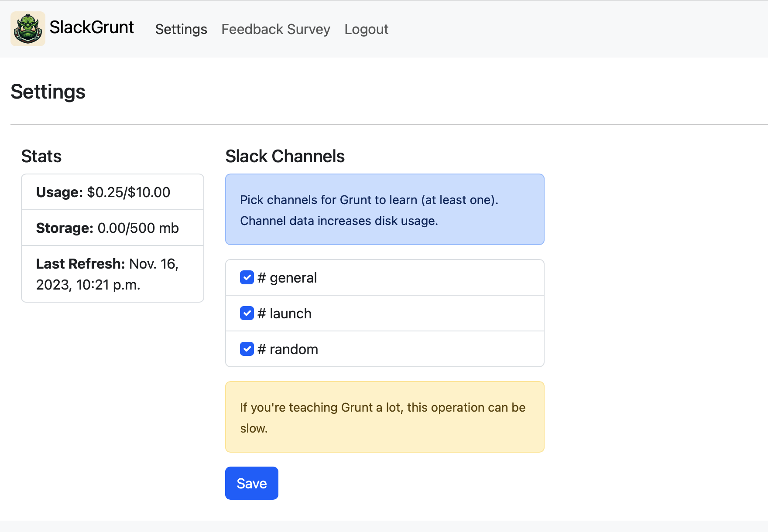
Task: Click the Stats section heading
Action: pyautogui.click(x=41, y=156)
